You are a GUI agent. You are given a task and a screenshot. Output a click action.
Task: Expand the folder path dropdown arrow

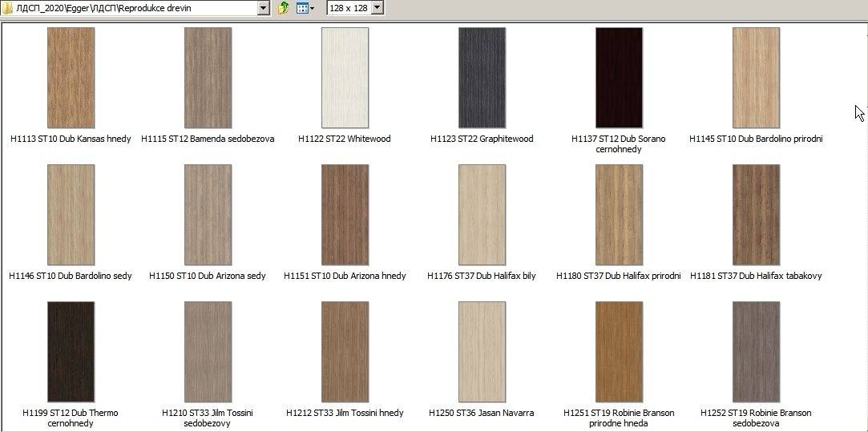coord(264,8)
